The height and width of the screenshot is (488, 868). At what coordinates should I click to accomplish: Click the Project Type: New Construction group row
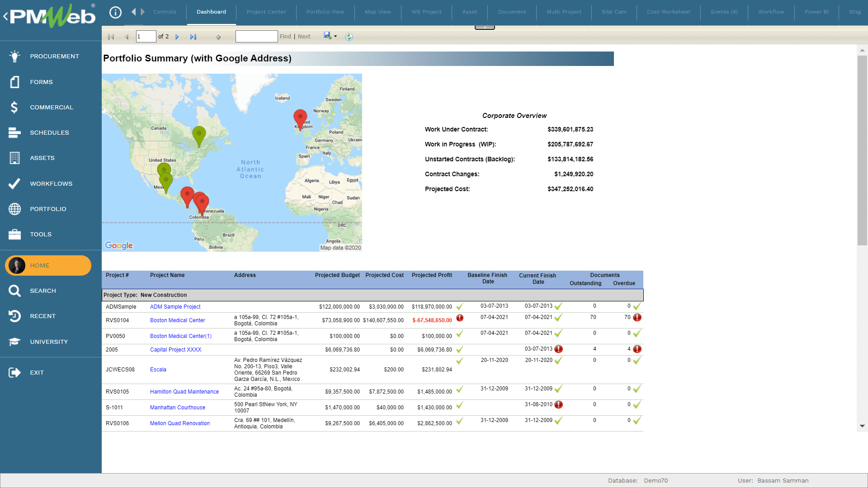(373, 295)
